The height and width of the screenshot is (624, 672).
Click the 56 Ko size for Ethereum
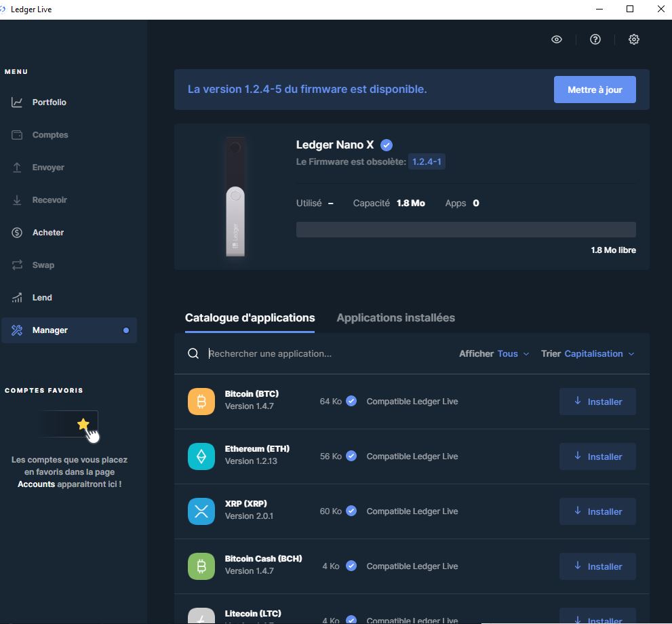[x=330, y=456]
